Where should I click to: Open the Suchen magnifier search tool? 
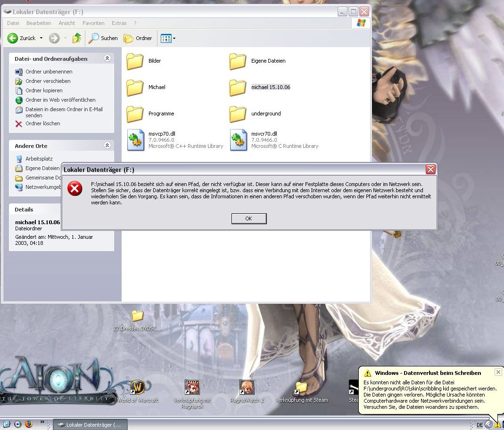[103, 38]
